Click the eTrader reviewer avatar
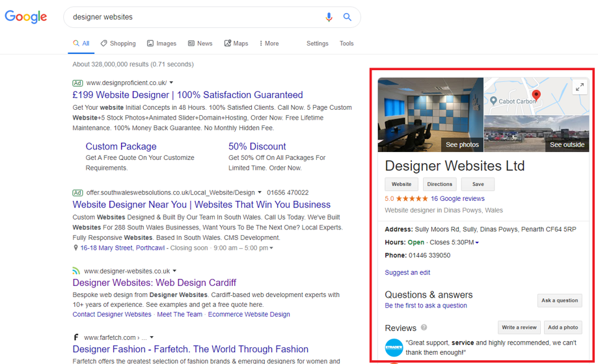 pyautogui.click(x=394, y=348)
